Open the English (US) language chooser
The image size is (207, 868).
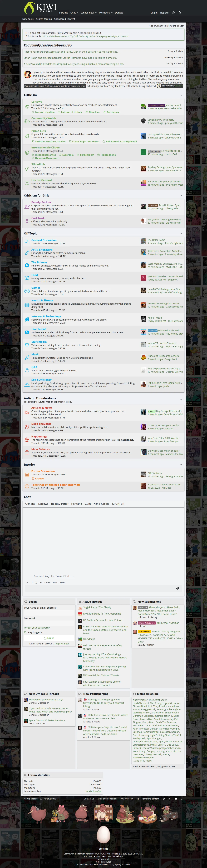51,799
